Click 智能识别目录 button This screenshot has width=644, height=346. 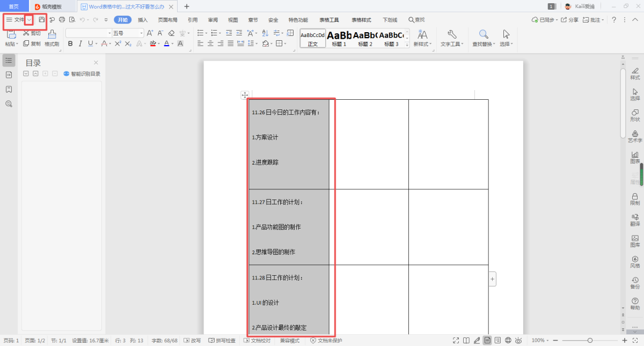click(82, 73)
